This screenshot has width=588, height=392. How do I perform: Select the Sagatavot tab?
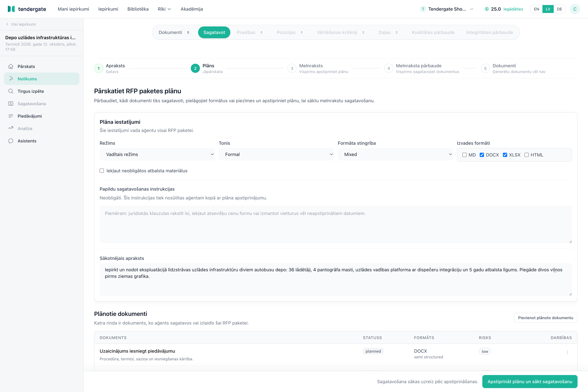(x=214, y=32)
